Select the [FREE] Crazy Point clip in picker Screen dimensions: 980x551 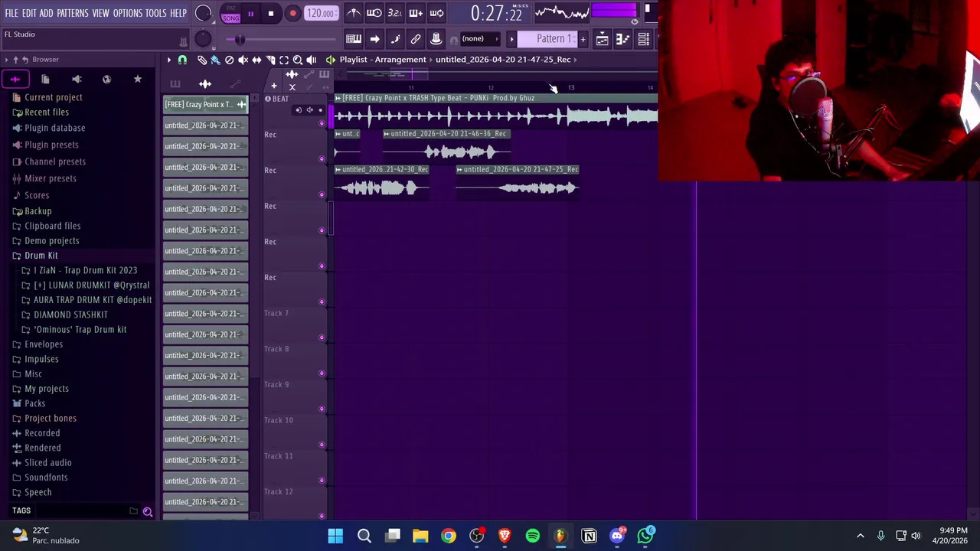[205, 104]
